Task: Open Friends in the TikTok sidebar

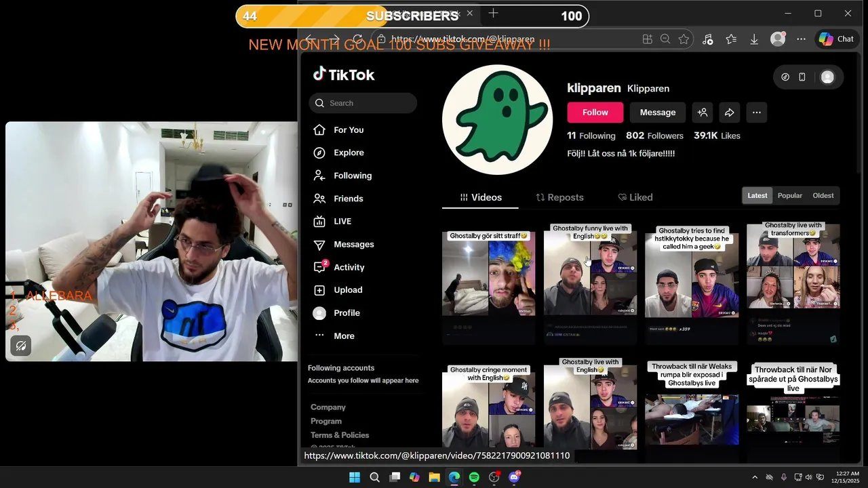Action: pyautogui.click(x=338, y=199)
